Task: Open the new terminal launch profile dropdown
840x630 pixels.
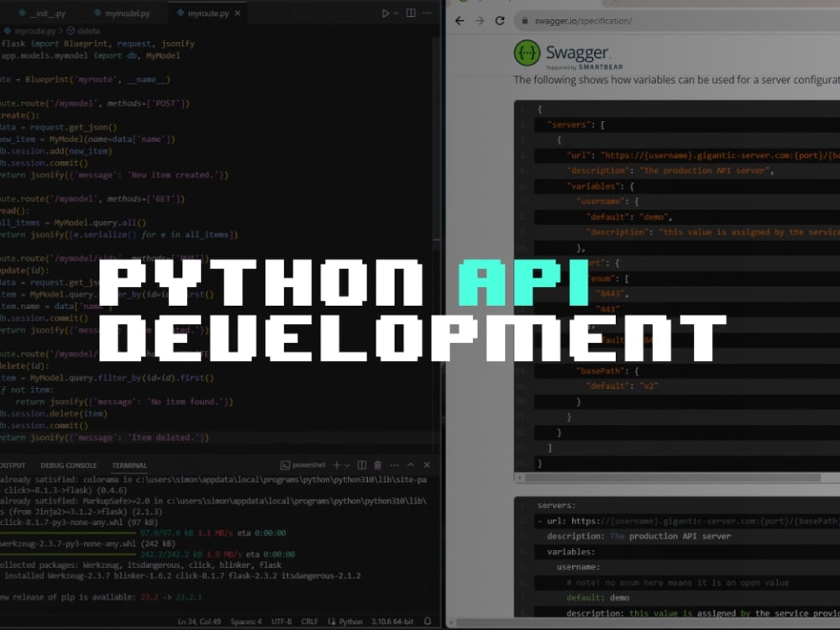Action: pyautogui.click(x=347, y=465)
